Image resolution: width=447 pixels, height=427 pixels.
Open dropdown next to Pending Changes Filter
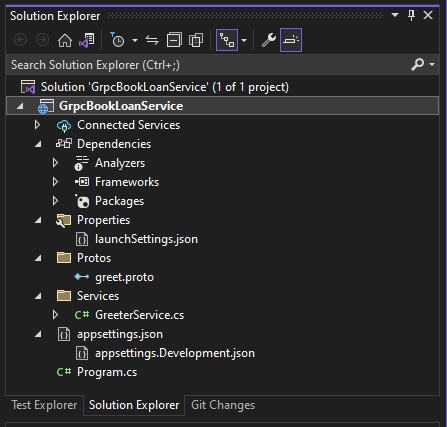(x=135, y=40)
